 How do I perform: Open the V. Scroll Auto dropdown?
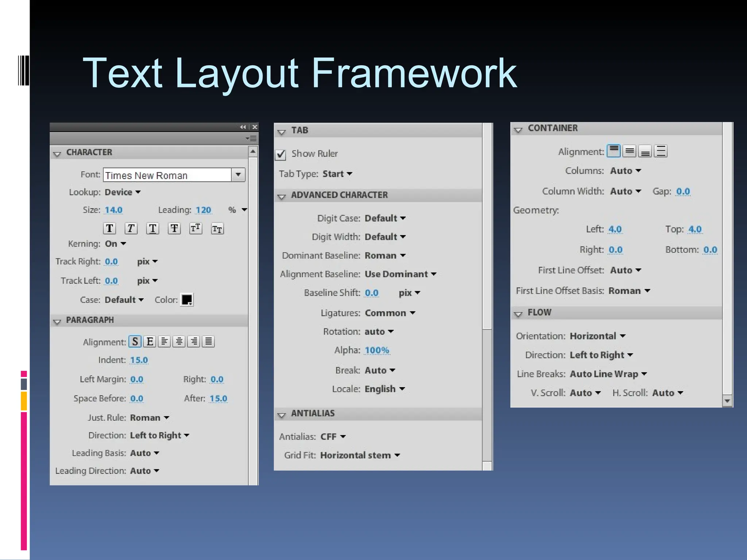pyautogui.click(x=585, y=393)
